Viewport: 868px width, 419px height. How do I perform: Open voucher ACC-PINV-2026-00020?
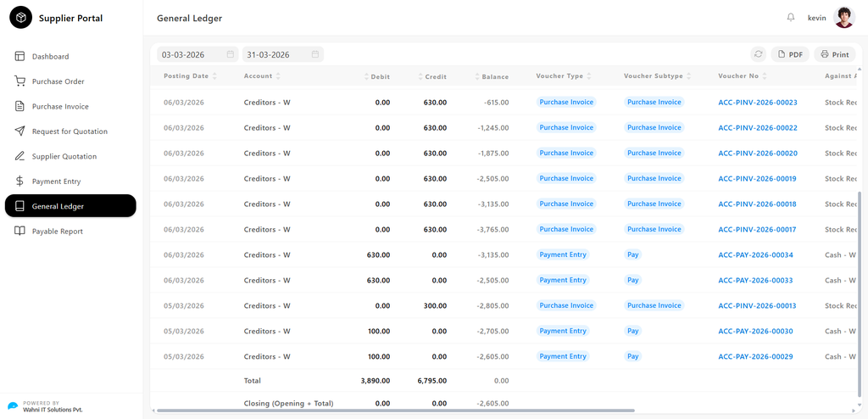(758, 154)
